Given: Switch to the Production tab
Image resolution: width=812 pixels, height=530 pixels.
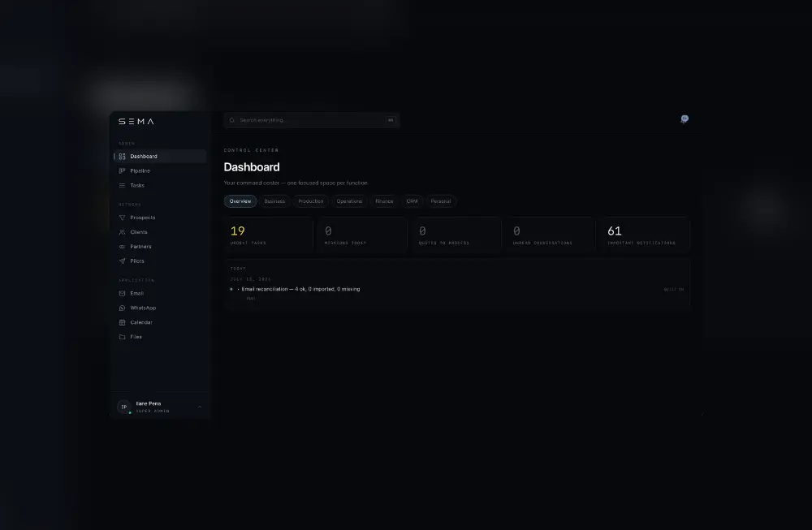Looking at the screenshot, I should 311,201.
